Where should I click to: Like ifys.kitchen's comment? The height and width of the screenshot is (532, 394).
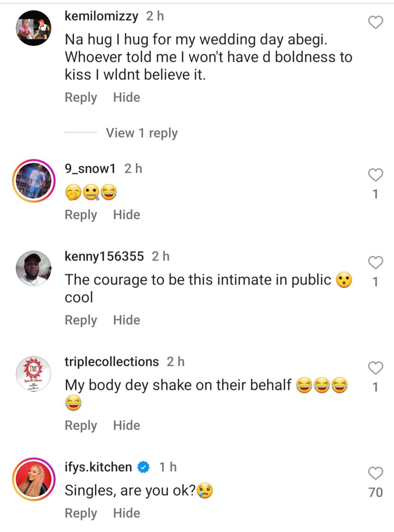tap(375, 474)
